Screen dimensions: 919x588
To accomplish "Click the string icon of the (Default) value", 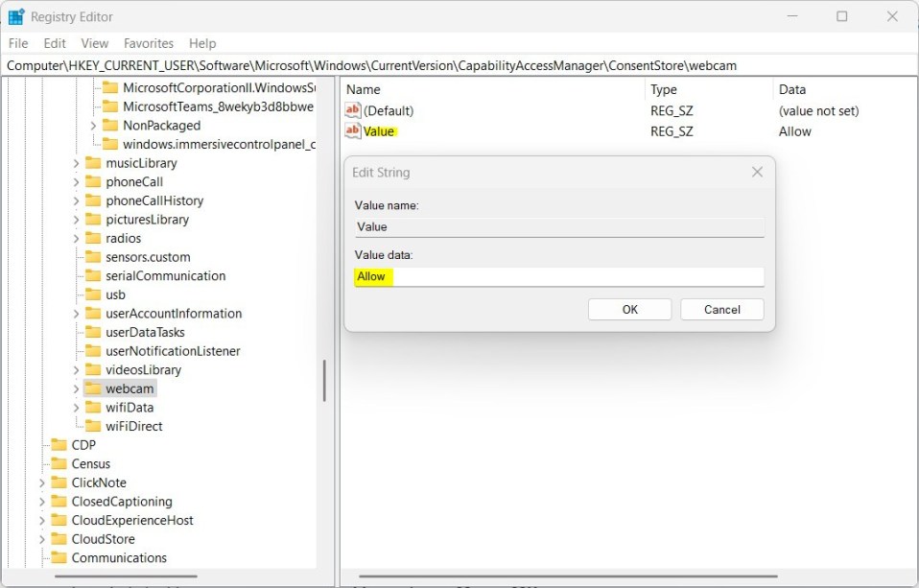I will point(353,110).
